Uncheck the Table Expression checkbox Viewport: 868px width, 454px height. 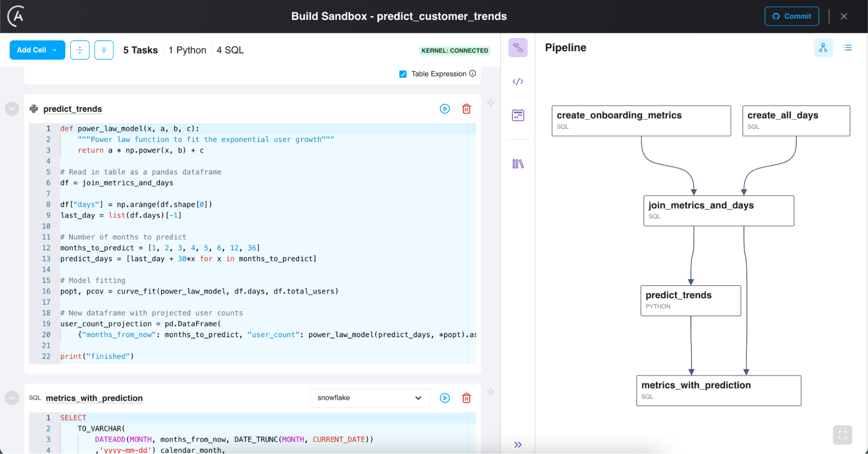[x=403, y=74]
